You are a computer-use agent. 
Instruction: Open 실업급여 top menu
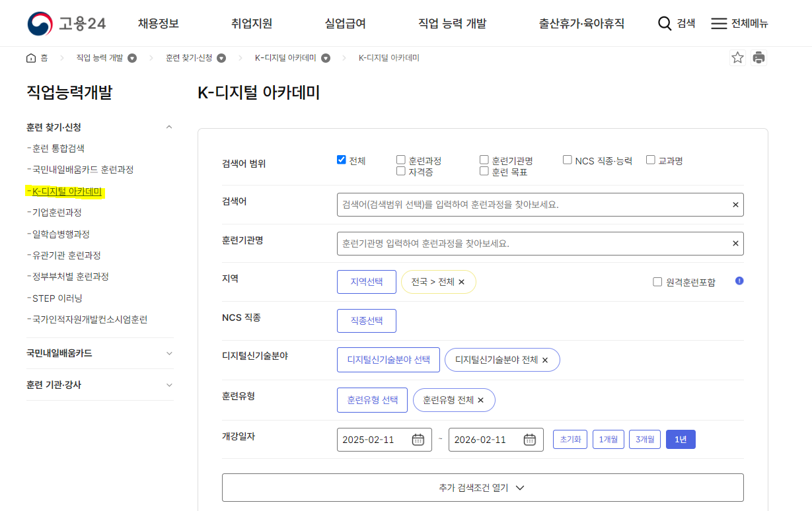point(346,24)
